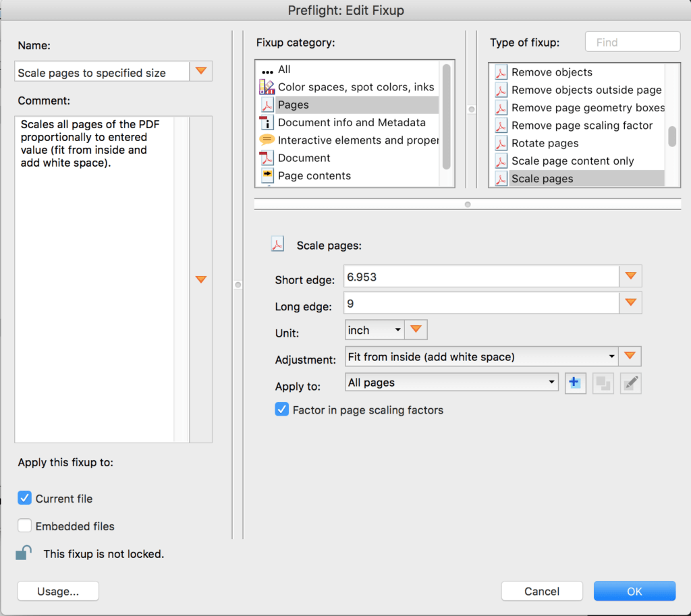Image resolution: width=691 pixels, height=616 pixels.
Task: Click the blue plus icon beside Apply to
Action: pos(575,383)
